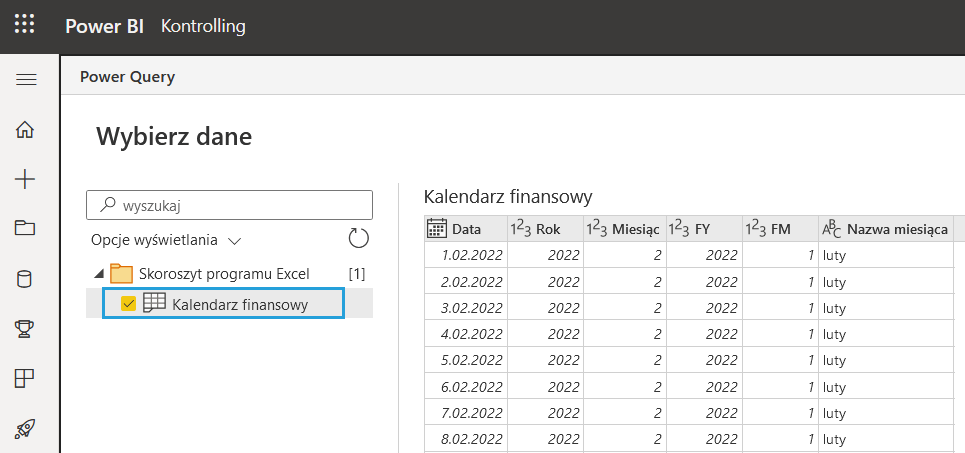Select the Nazwa miesiąca column header
This screenshot has width=965, height=453.
896,229
